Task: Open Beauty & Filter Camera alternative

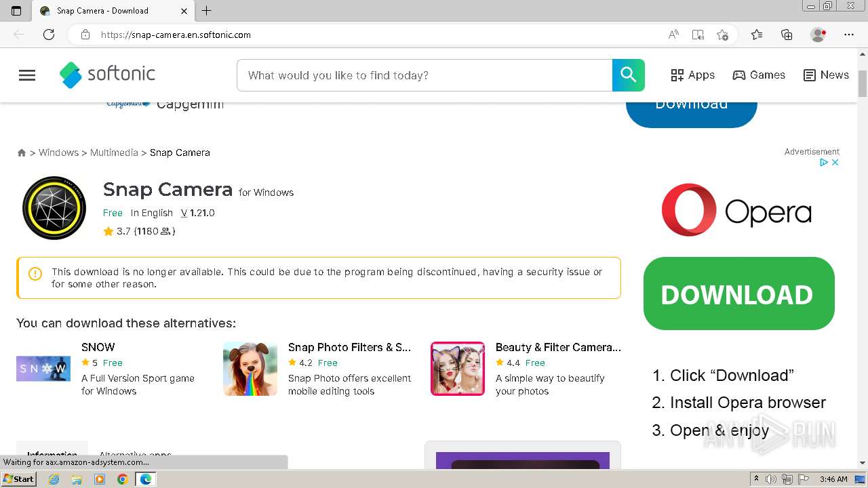Action: click(x=558, y=347)
